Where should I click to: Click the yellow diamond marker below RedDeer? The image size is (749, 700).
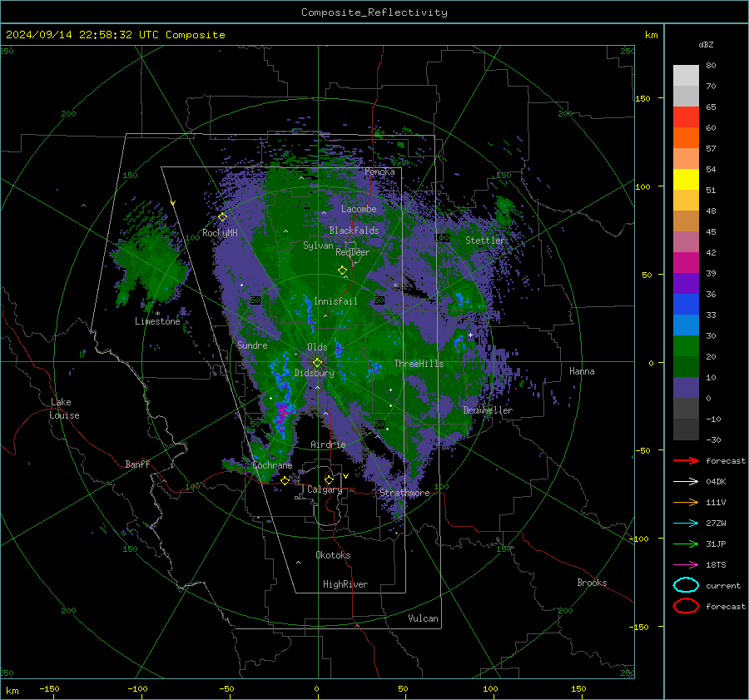[x=342, y=271]
